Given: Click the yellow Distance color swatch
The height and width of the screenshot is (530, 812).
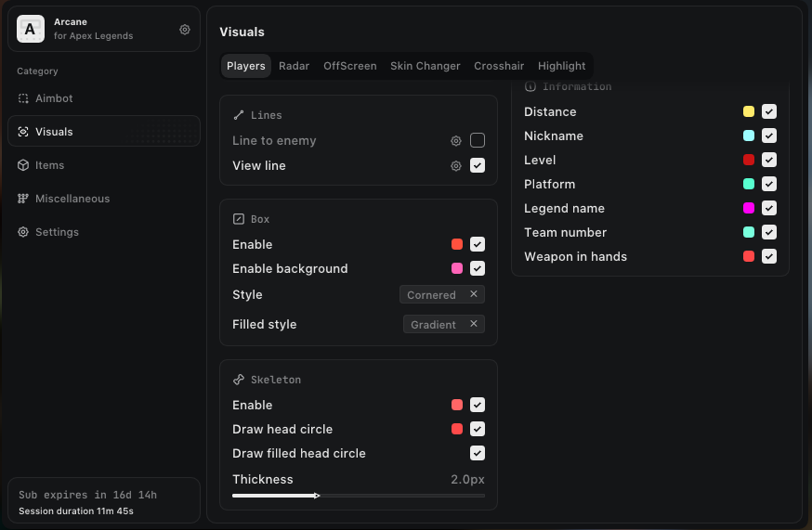Looking at the screenshot, I should [x=749, y=112].
